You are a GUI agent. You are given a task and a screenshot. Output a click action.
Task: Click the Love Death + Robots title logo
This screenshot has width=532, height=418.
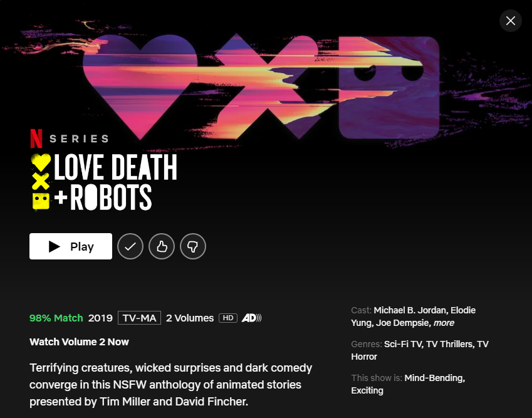click(x=104, y=182)
